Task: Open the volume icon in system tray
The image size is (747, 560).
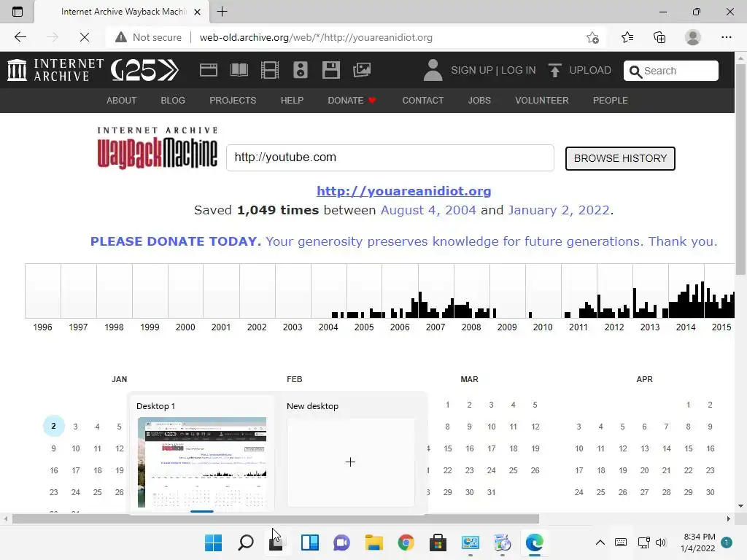Action: click(x=661, y=542)
